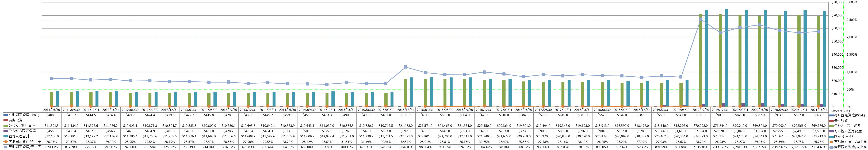Click the $455.6 other fixed assets cell
The image size is (868, 150).
(x=52, y=131)
